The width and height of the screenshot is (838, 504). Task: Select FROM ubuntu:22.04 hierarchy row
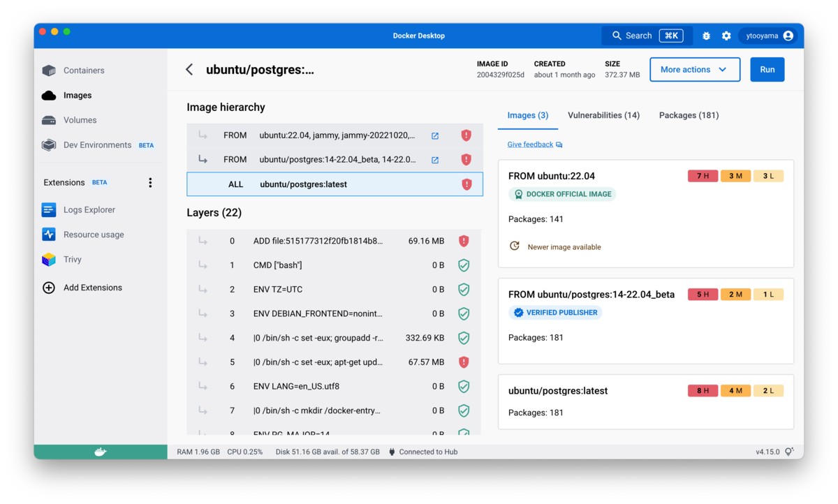[335, 135]
